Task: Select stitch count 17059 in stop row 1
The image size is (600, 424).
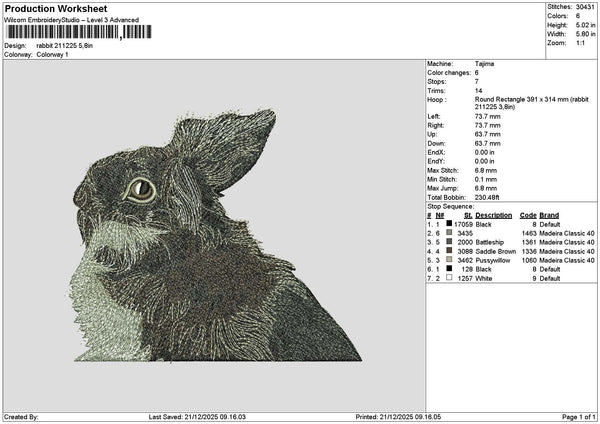Action: [x=463, y=224]
